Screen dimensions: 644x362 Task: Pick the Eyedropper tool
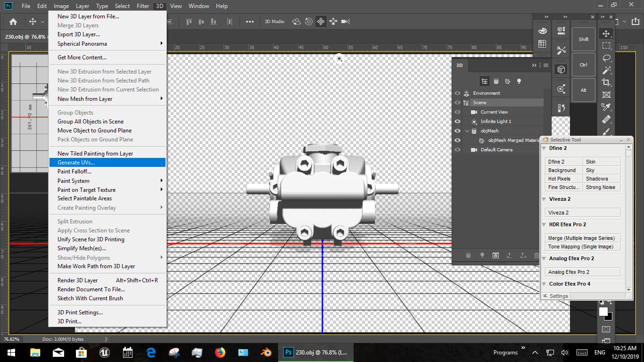click(x=606, y=107)
